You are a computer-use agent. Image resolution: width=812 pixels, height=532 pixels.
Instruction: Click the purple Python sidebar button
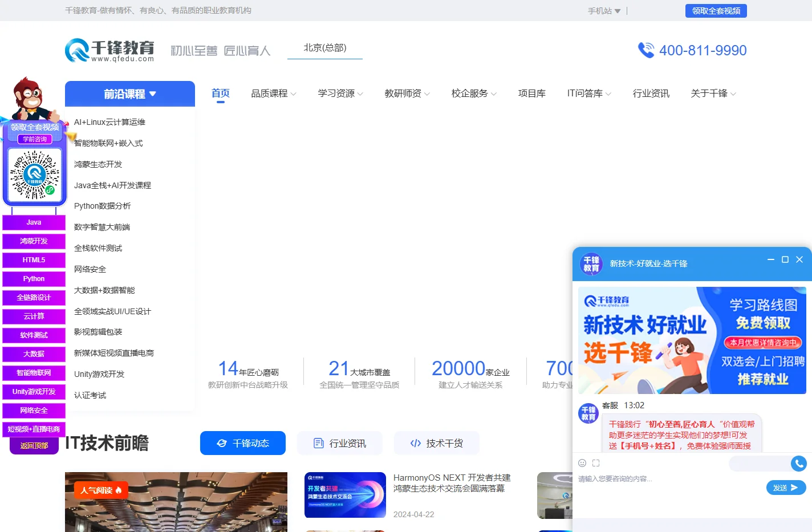[x=34, y=279]
